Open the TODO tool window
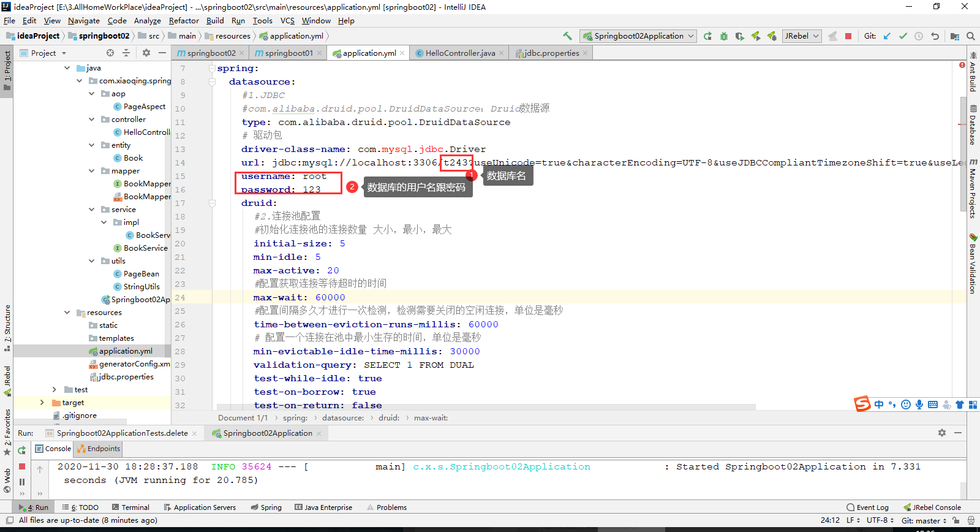 pyautogui.click(x=80, y=507)
